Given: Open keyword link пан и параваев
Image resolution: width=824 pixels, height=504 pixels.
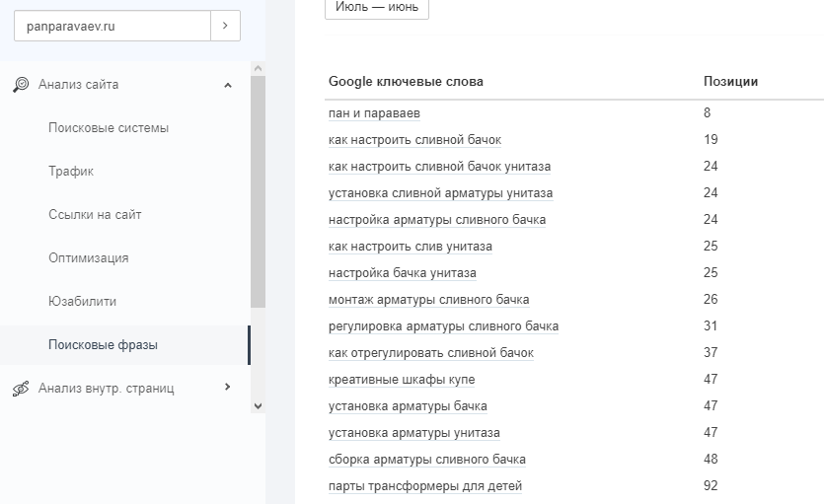Looking at the screenshot, I should (374, 113).
